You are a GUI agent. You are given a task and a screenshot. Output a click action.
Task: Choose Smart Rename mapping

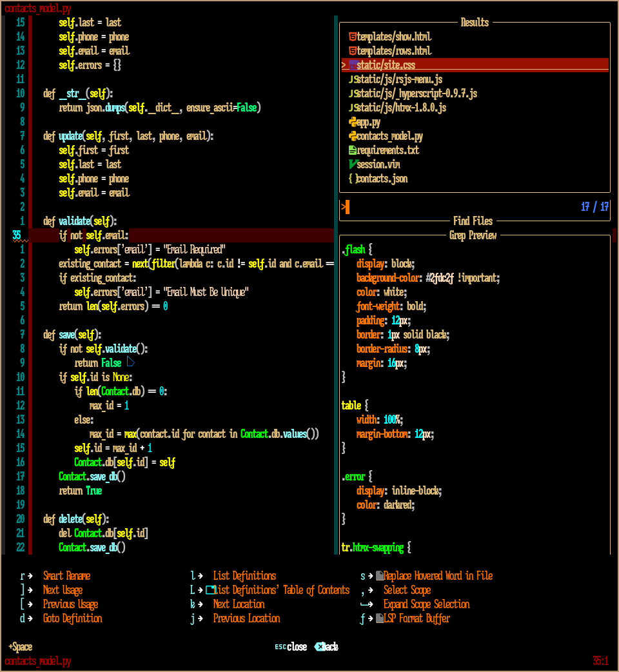(x=66, y=576)
